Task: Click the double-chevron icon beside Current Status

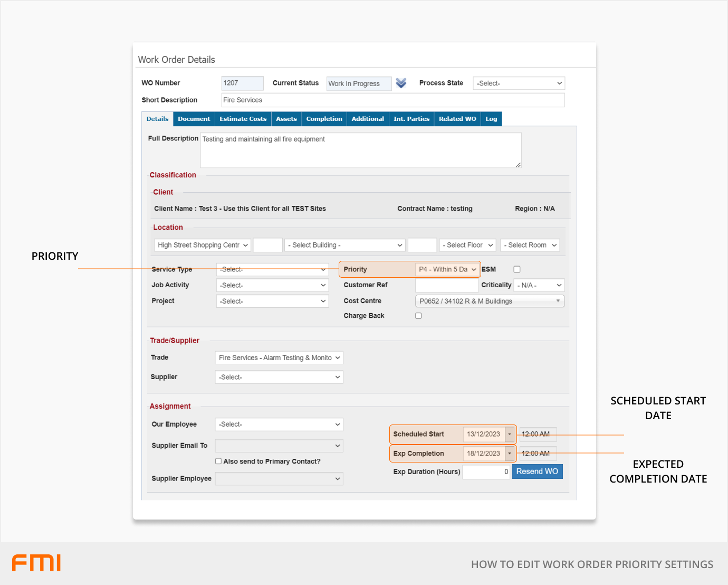Action: coord(401,83)
